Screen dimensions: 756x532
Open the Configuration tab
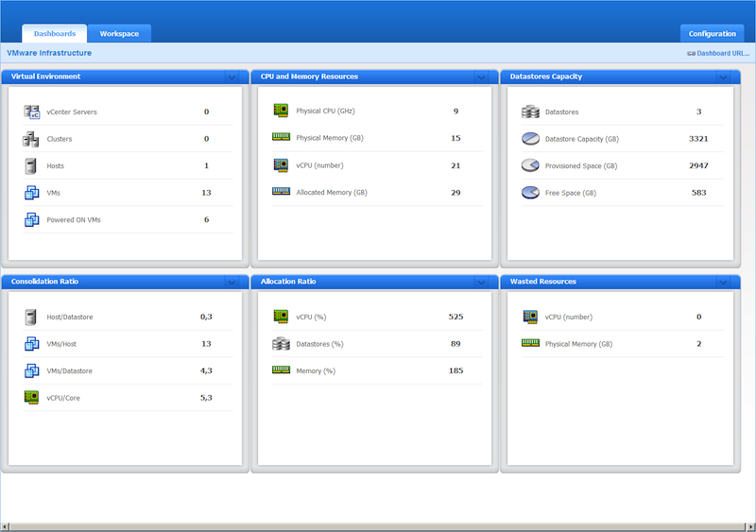713,33
